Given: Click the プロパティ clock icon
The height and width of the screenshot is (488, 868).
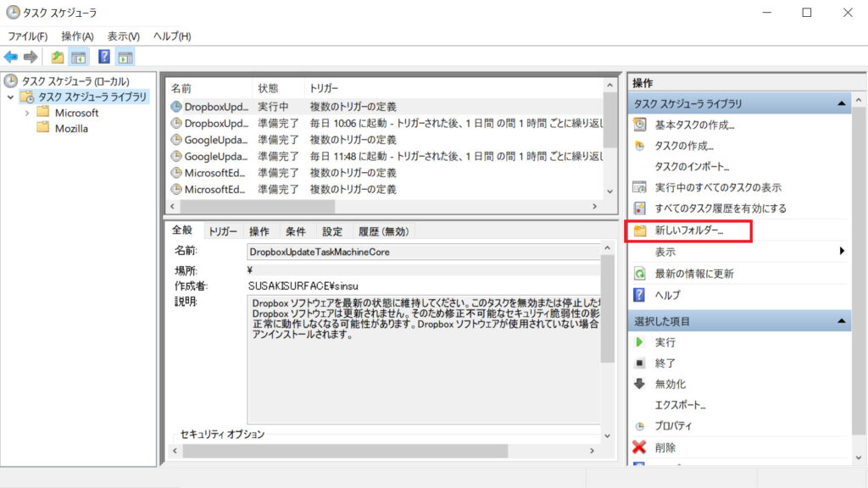Looking at the screenshot, I should [x=639, y=426].
